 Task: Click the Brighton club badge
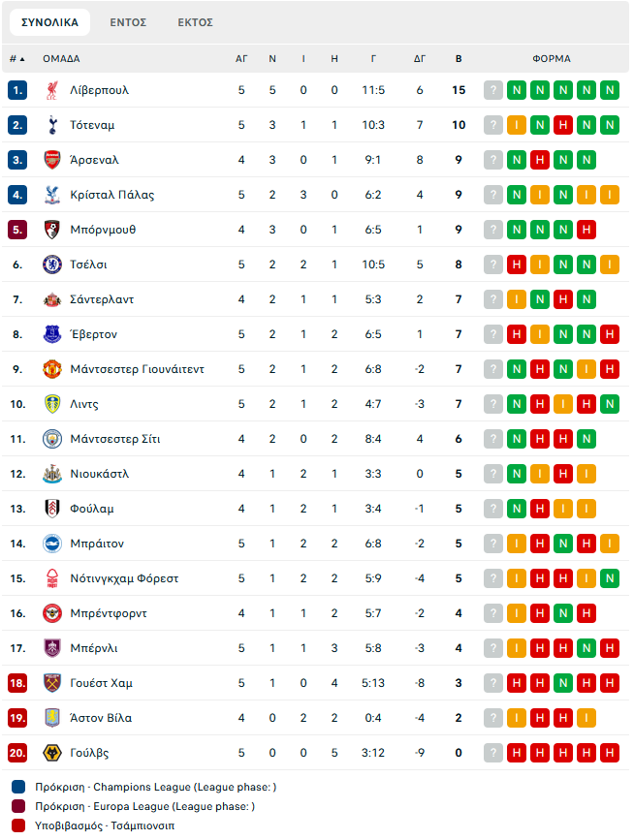[52, 544]
